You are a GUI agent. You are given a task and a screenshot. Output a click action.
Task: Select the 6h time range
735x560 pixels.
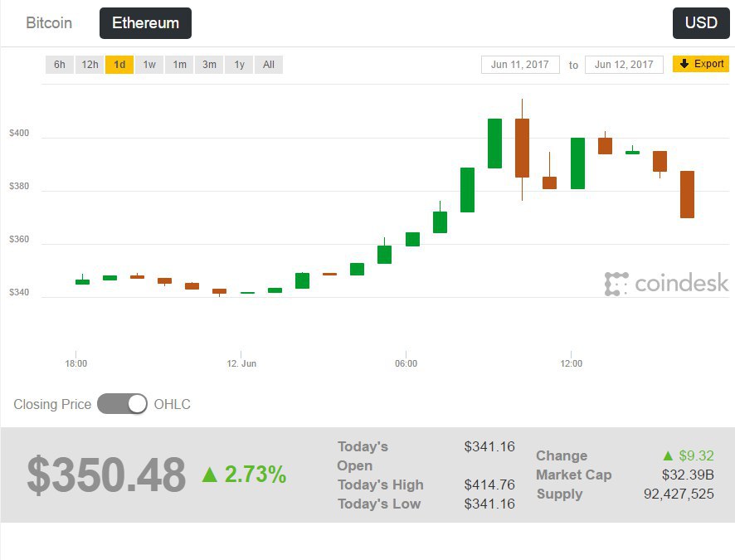click(x=60, y=65)
